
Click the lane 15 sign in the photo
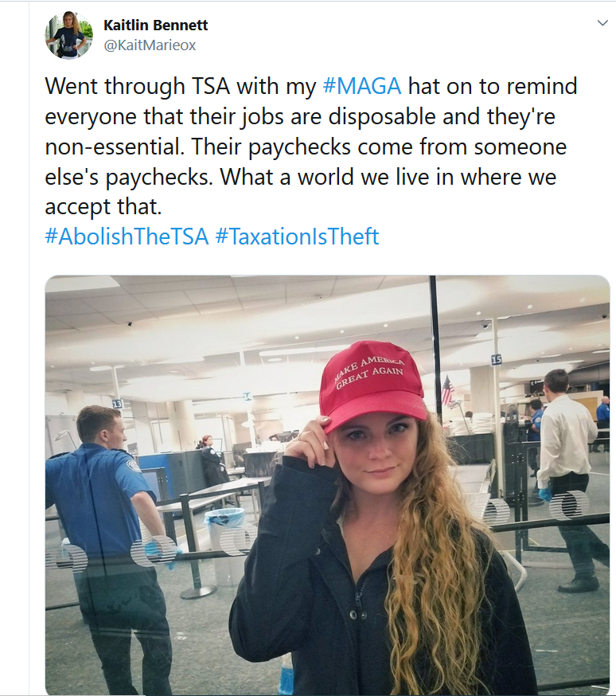(x=497, y=360)
